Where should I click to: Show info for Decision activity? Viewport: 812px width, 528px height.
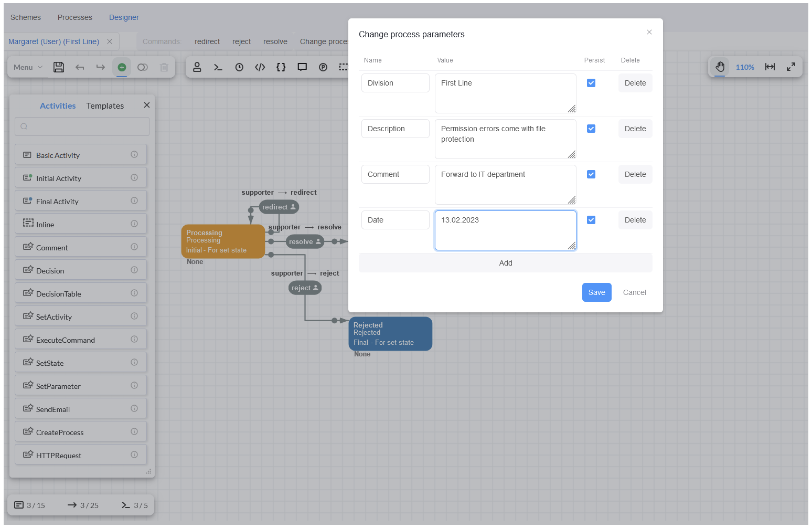coord(134,270)
